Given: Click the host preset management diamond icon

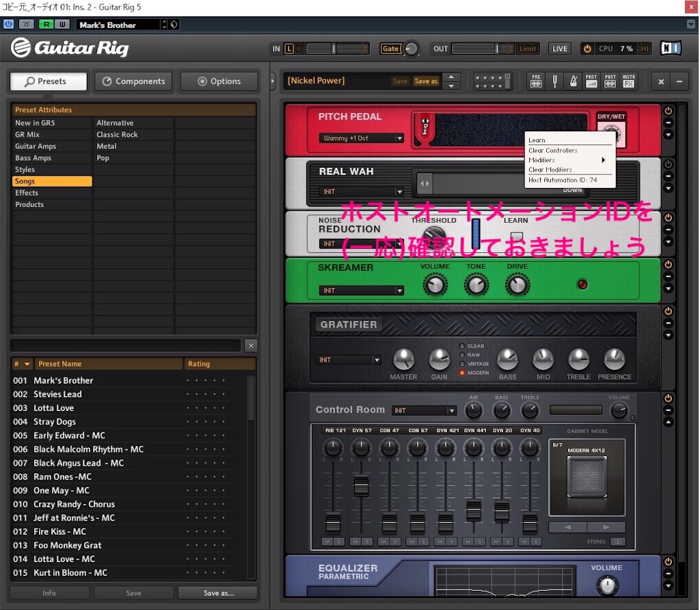Looking at the screenshot, I should coord(174,25).
